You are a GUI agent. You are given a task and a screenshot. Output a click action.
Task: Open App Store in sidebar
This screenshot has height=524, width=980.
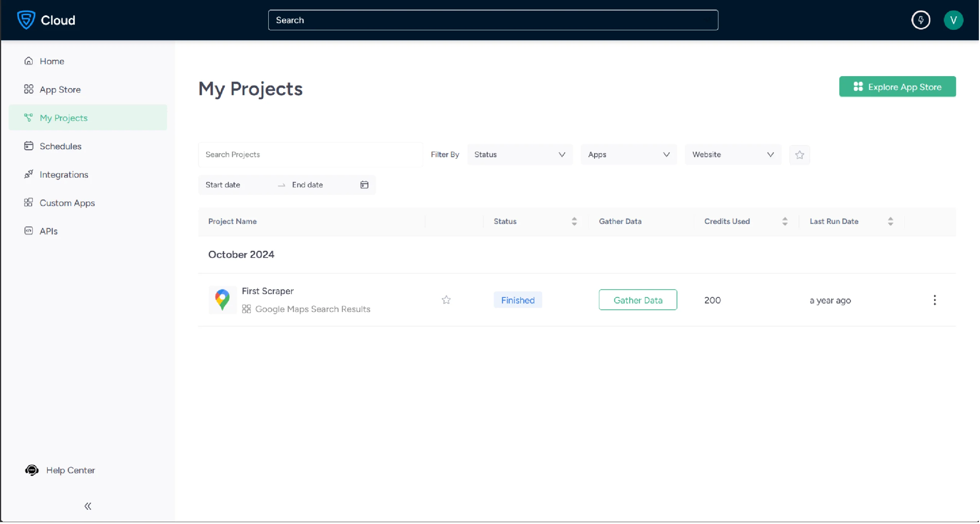88,89
